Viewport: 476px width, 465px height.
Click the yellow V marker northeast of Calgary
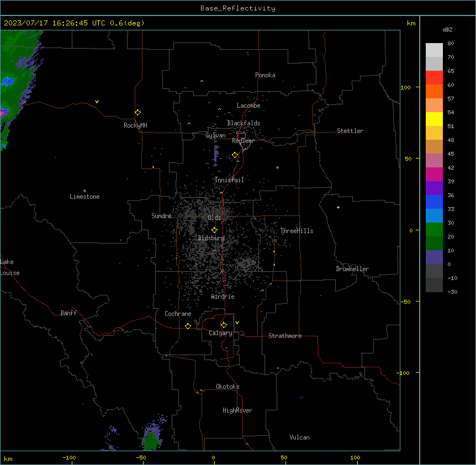click(x=237, y=323)
